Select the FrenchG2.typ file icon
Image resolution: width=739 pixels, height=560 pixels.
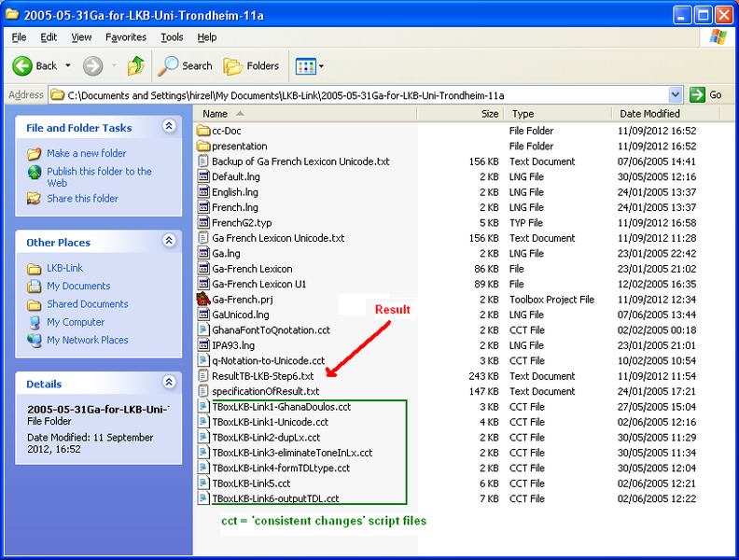(203, 222)
